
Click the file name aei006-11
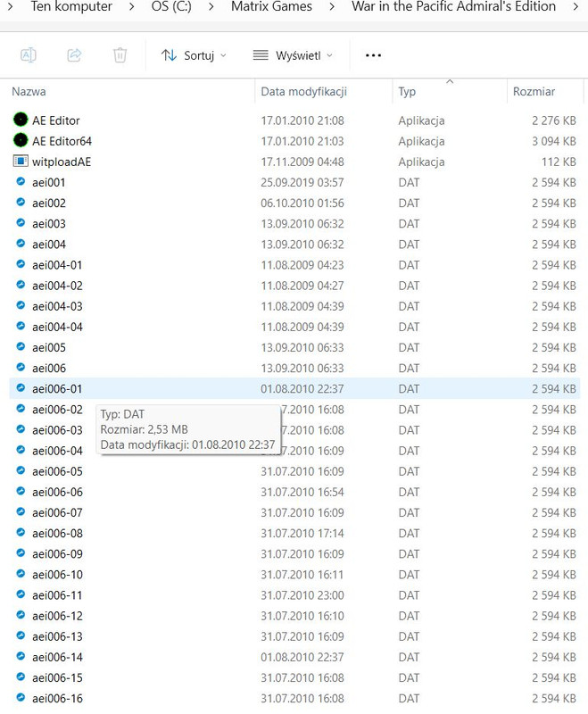57,595
